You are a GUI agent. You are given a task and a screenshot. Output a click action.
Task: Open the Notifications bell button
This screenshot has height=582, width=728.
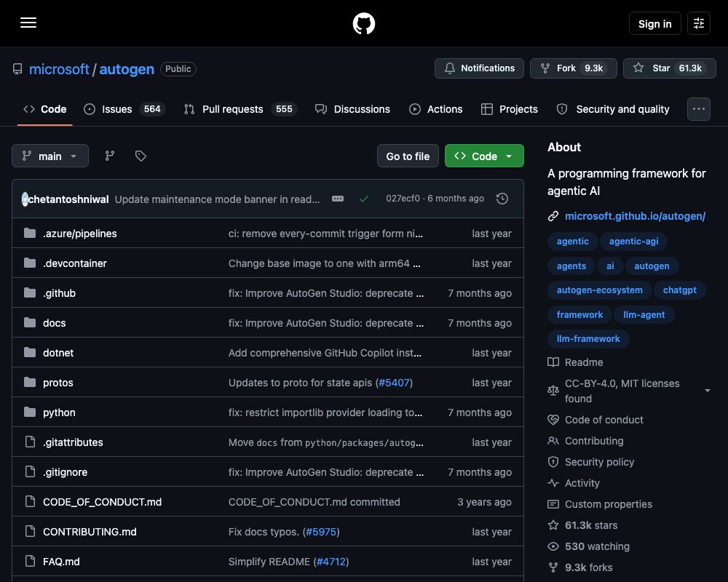tap(479, 68)
